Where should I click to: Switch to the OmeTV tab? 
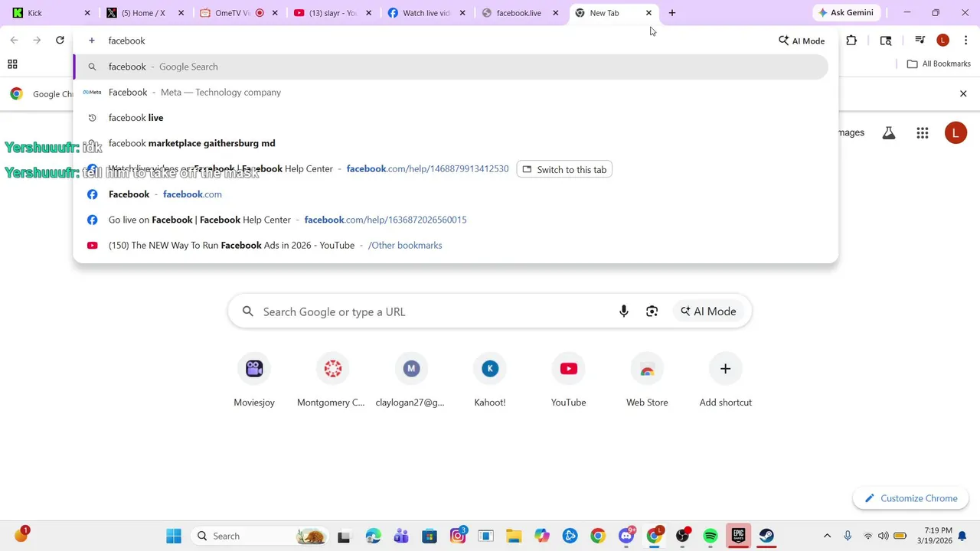[x=237, y=13]
